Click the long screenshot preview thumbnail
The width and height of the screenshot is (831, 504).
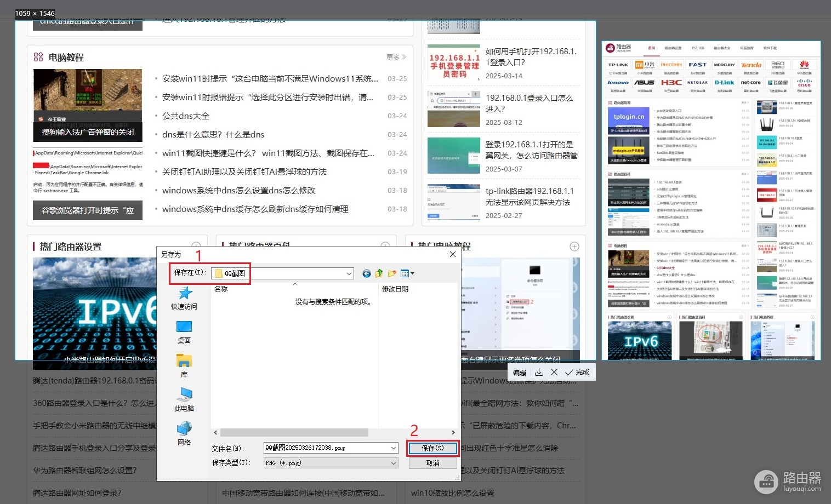[711, 201]
